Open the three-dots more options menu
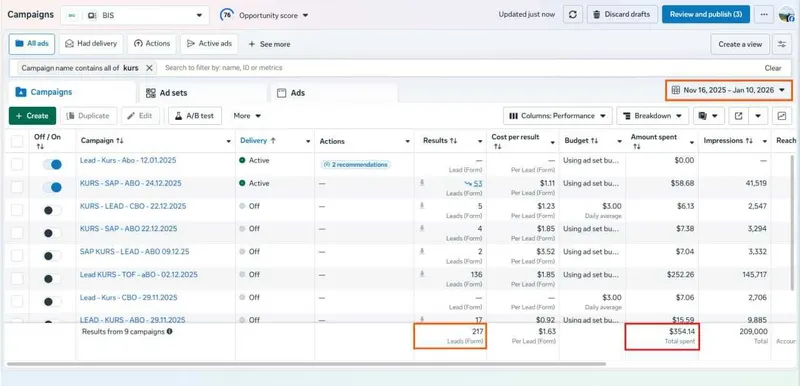Screen dimensions: 800x386 pyautogui.click(x=763, y=14)
